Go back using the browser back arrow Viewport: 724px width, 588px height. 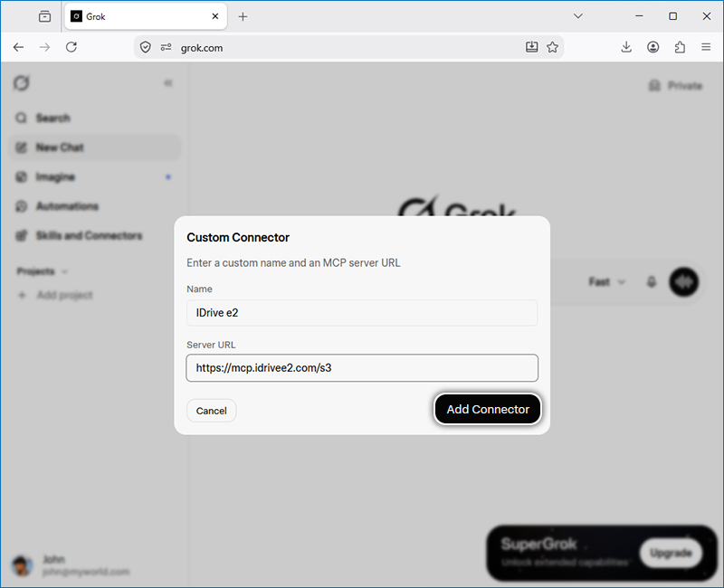point(18,47)
